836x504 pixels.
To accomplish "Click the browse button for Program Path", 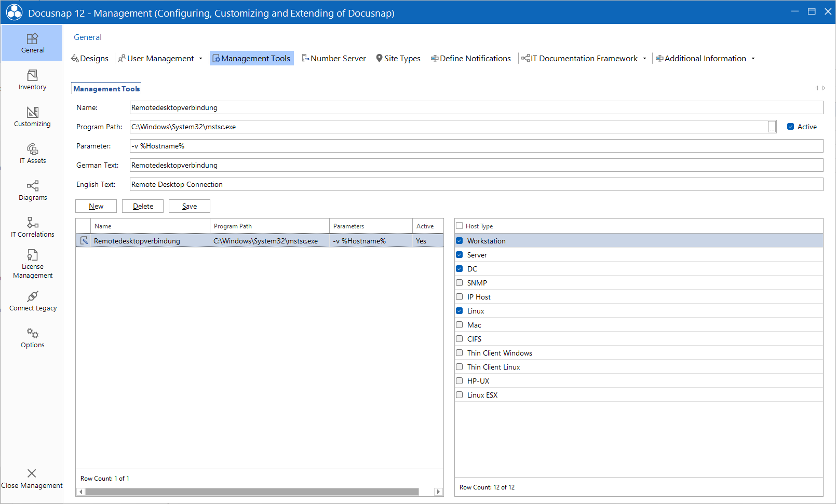I will [x=772, y=127].
